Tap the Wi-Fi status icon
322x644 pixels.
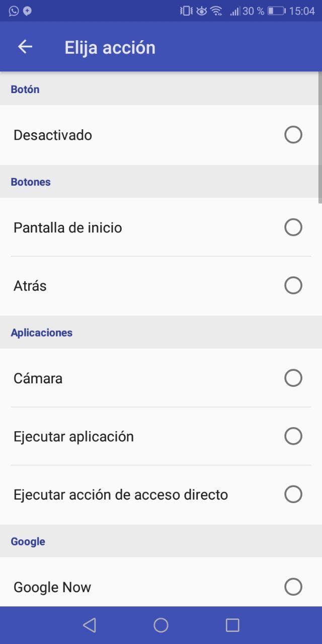click(216, 11)
